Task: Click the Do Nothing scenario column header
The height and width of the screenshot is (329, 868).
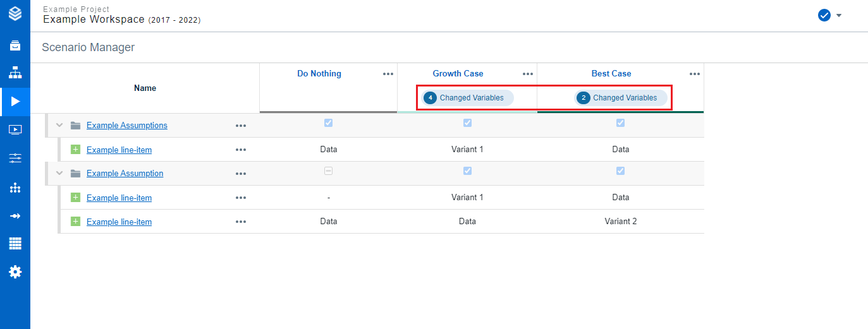Action: tap(319, 74)
